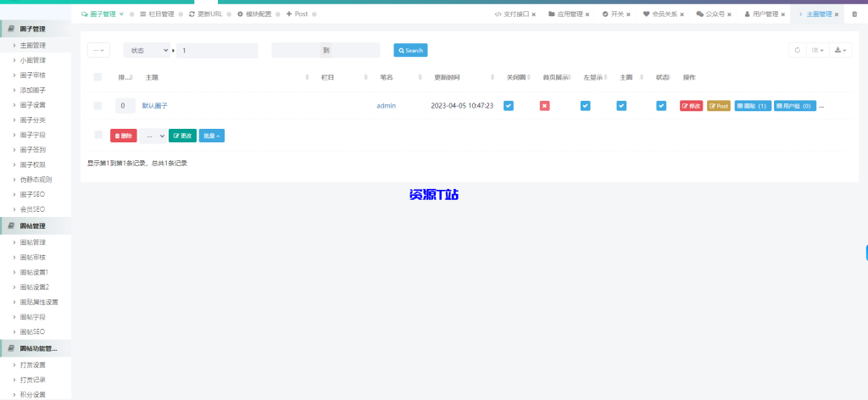
Task: Close the active 主圈管理 tab
Action: click(837, 14)
